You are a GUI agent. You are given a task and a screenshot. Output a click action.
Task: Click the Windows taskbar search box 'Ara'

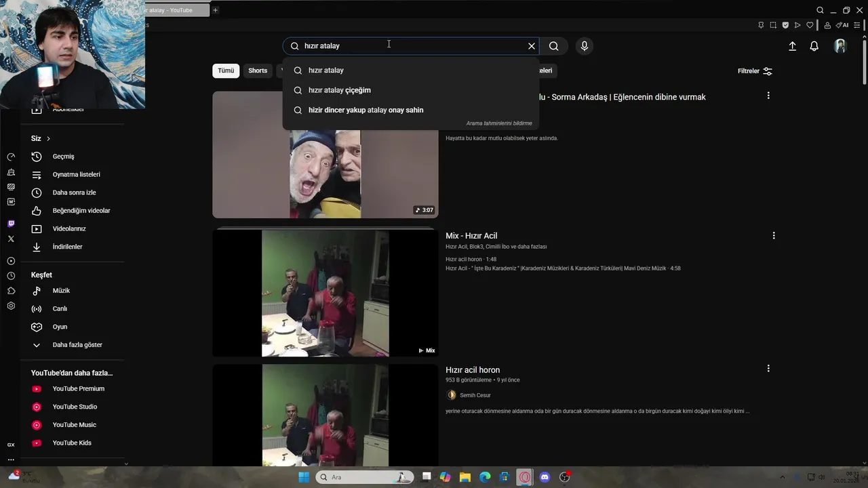364,477
